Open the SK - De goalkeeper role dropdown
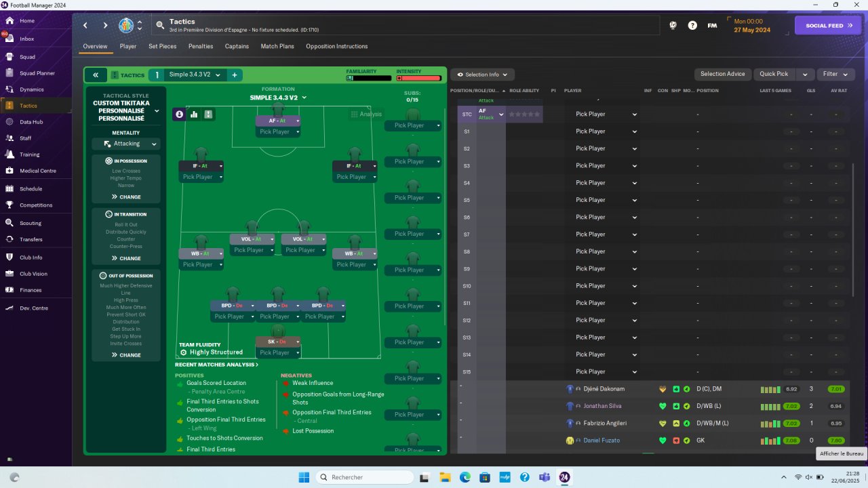Screen dimensions: 868x488 pyautogui.click(x=278, y=342)
